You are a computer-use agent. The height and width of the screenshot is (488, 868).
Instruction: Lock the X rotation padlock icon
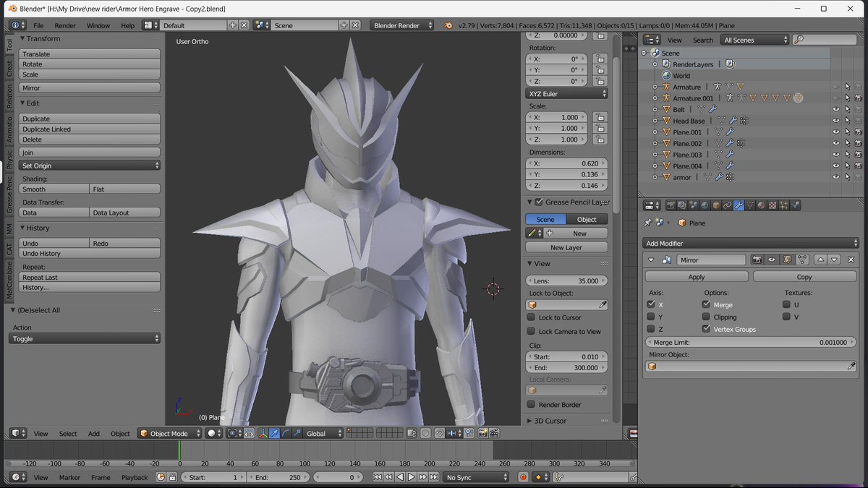click(599, 59)
